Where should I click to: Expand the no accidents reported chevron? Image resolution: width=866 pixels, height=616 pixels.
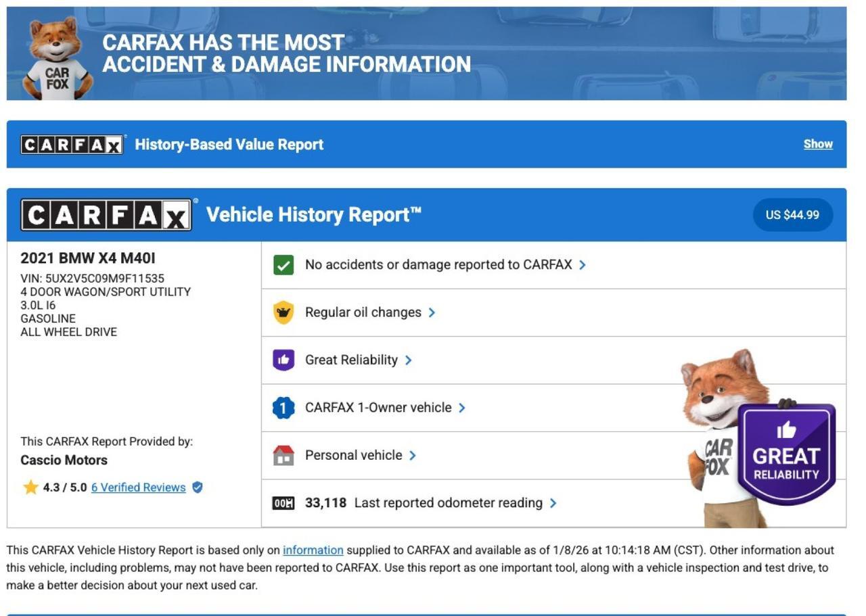pyautogui.click(x=583, y=265)
